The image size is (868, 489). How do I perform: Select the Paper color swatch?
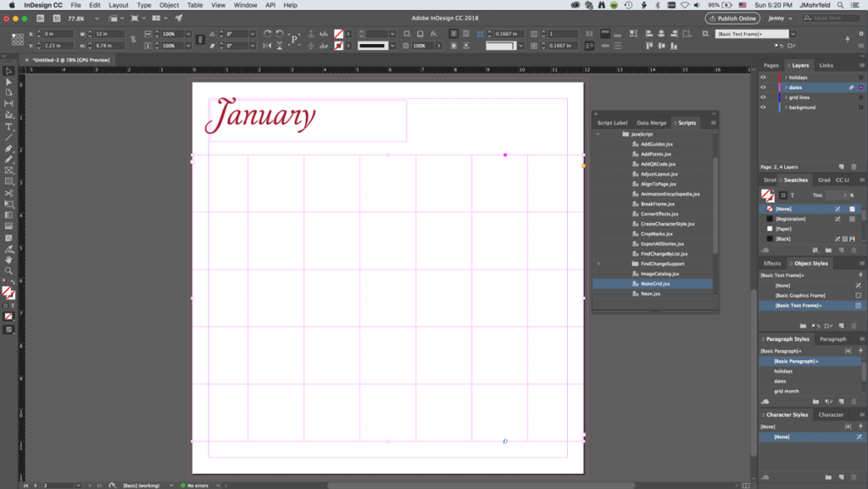pyautogui.click(x=784, y=229)
